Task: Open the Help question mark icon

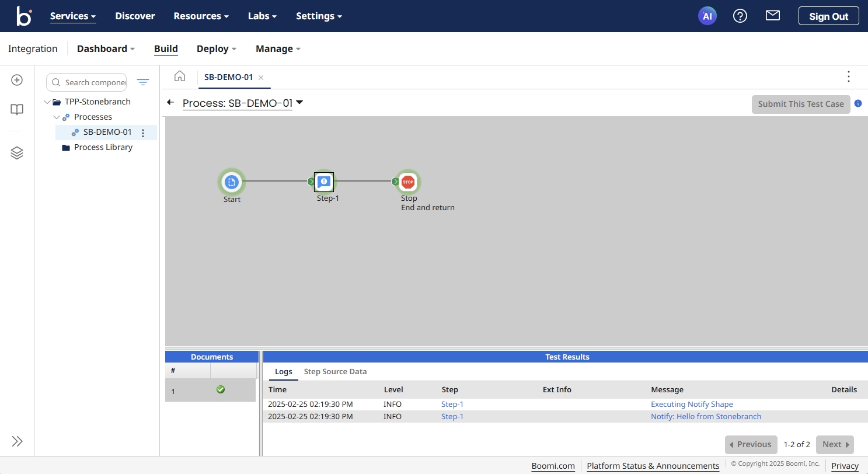Action: [740, 16]
